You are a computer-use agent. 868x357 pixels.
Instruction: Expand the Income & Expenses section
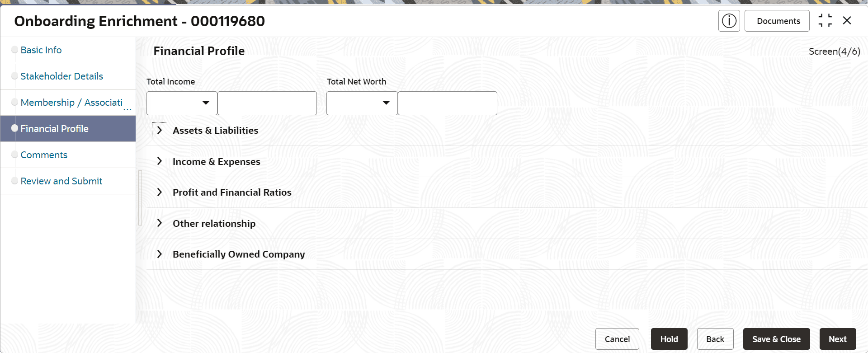160,161
